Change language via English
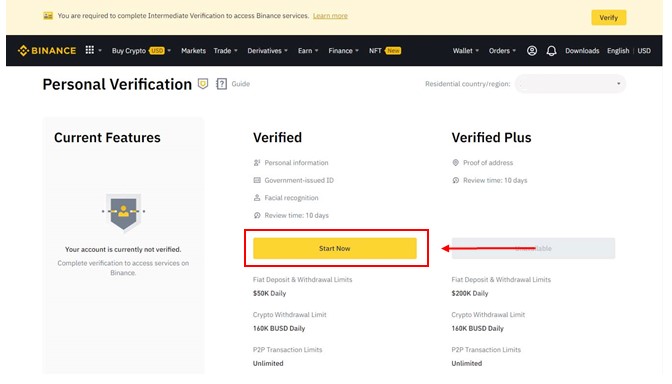The width and height of the screenshot is (672, 384). coord(618,51)
